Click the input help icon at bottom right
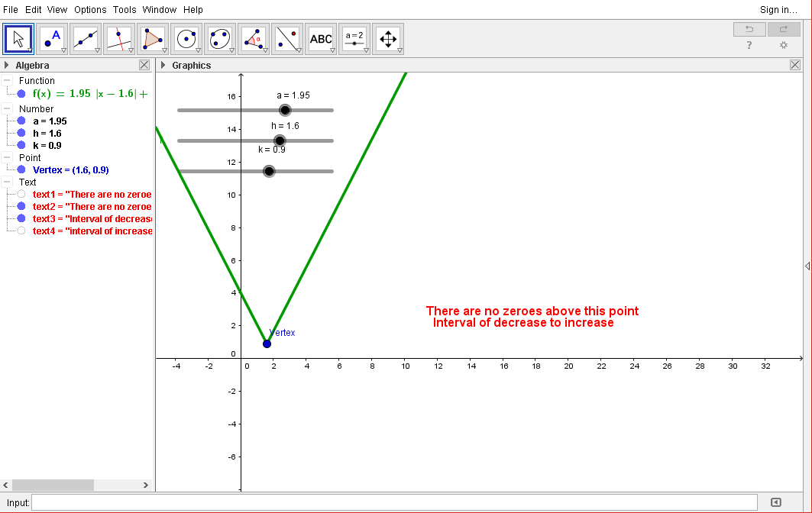The image size is (812, 513). [776, 502]
